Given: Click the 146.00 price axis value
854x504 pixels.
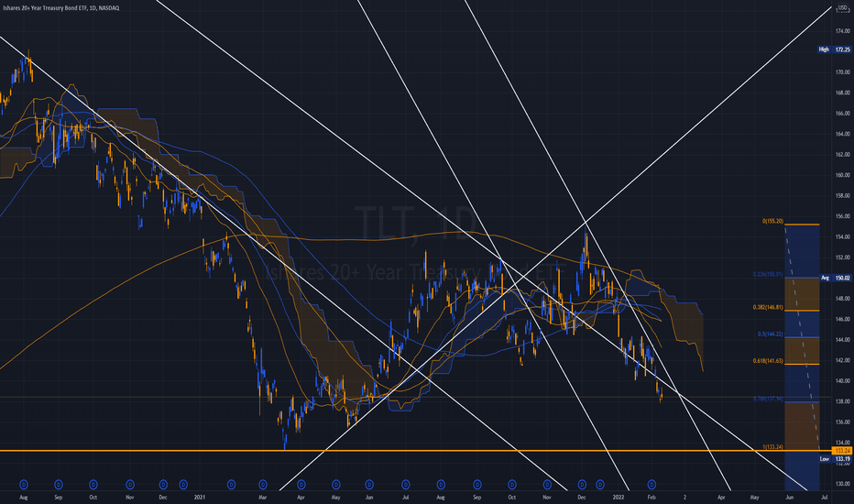Looking at the screenshot, I should [x=843, y=319].
